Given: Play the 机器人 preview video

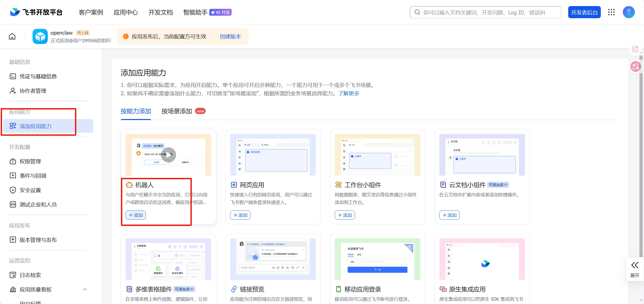Looking at the screenshot, I should pyautogui.click(x=168, y=155).
